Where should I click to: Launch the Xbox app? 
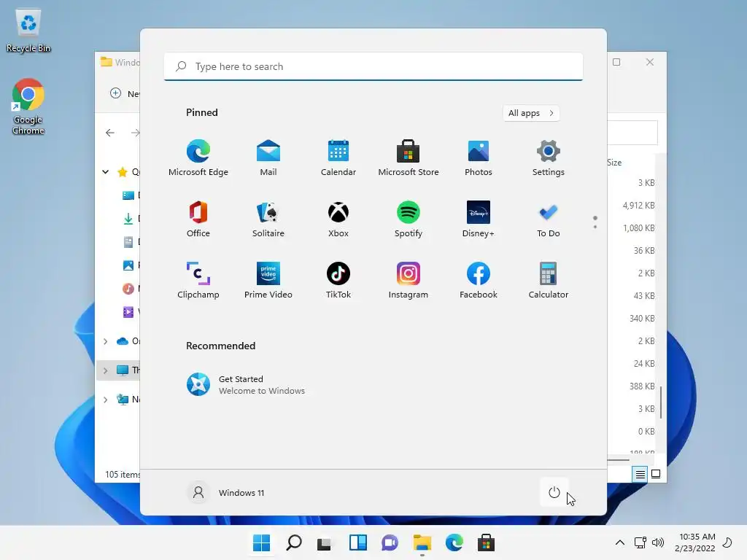coord(338,219)
